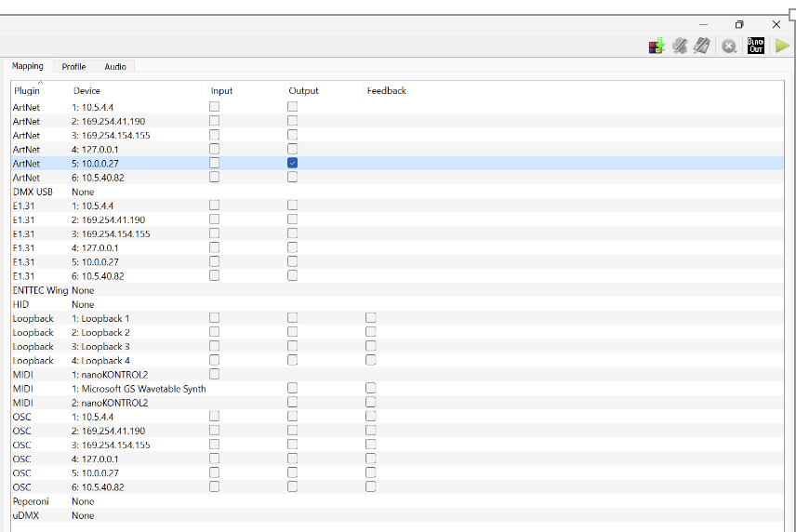Select the Microsoft GS Wavetable Synth row
This screenshot has width=796, height=532.
(139, 389)
